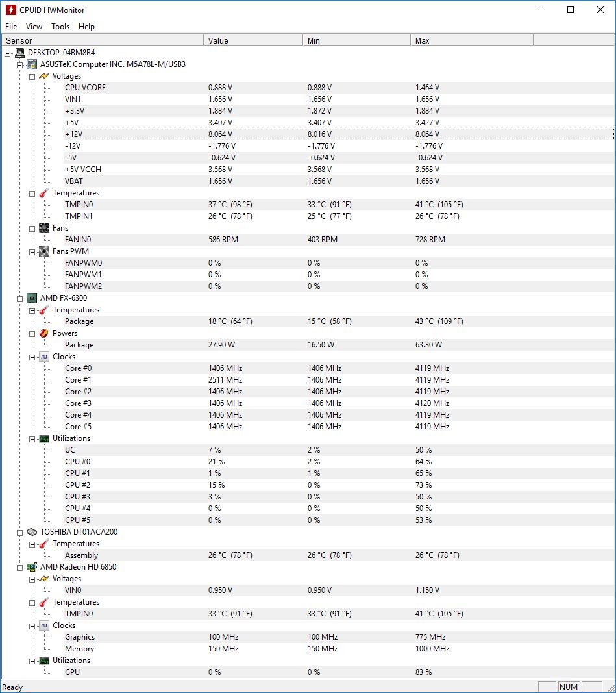The width and height of the screenshot is (616, 693).
Task: Click the Powers icon under AMD FX-6300
Action: click(43, 333)
